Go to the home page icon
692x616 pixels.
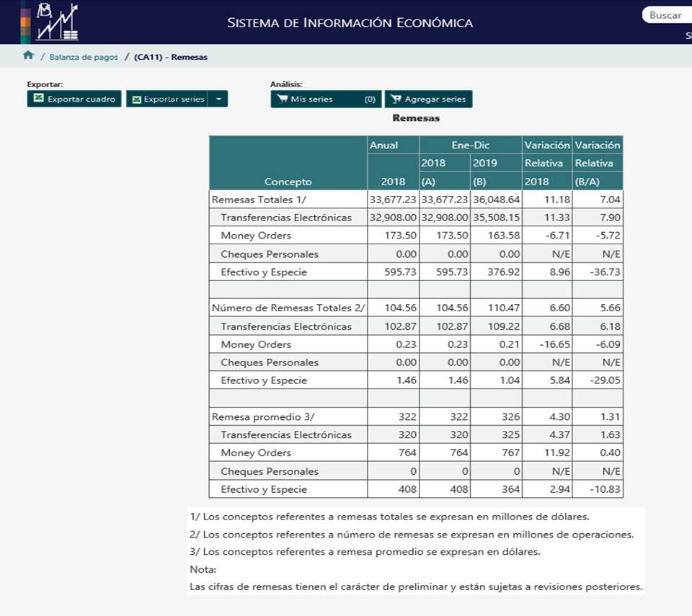tap(28, 55)
